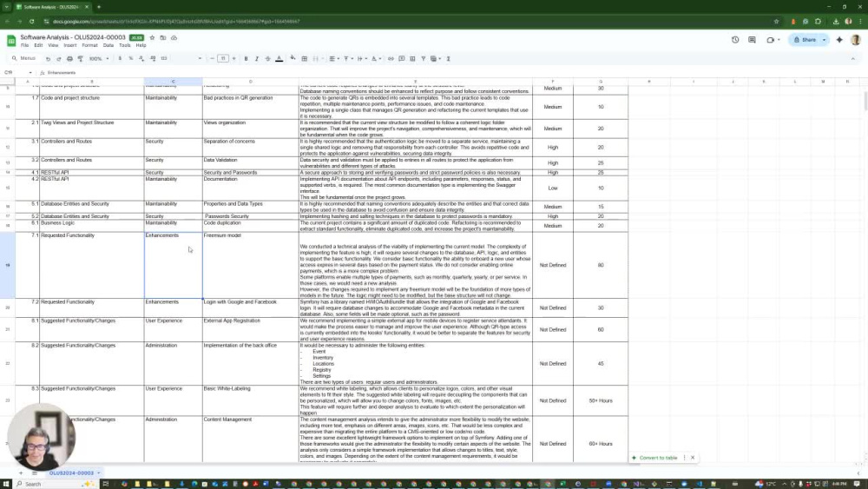The width and height of the screenshot is (868, 489).
Task: Click the Gemini sparkle icon
Action: [x=839, y=40]
